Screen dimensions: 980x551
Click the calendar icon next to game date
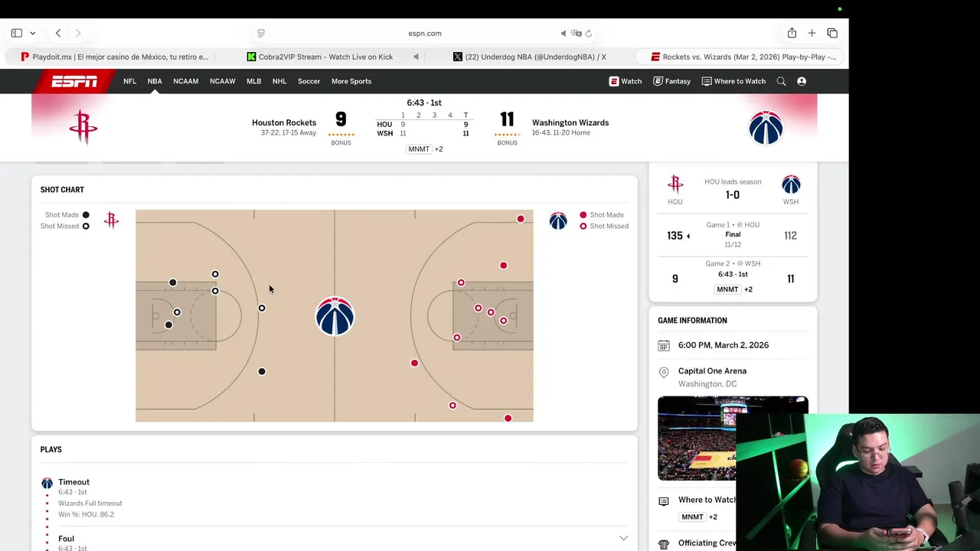coord(664,346)
